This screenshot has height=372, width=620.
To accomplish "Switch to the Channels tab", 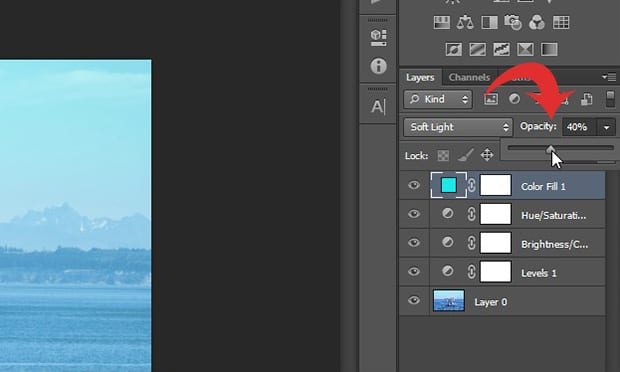I will tap(469, 77).
